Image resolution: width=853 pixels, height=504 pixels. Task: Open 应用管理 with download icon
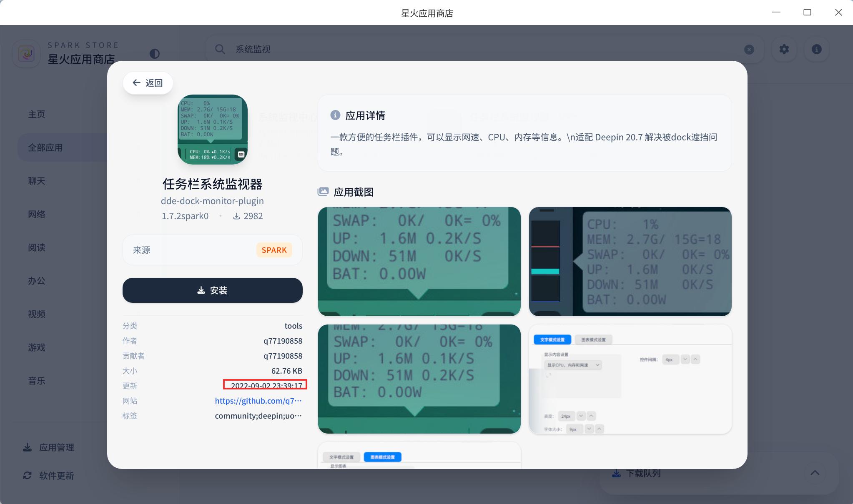(48, 447)
